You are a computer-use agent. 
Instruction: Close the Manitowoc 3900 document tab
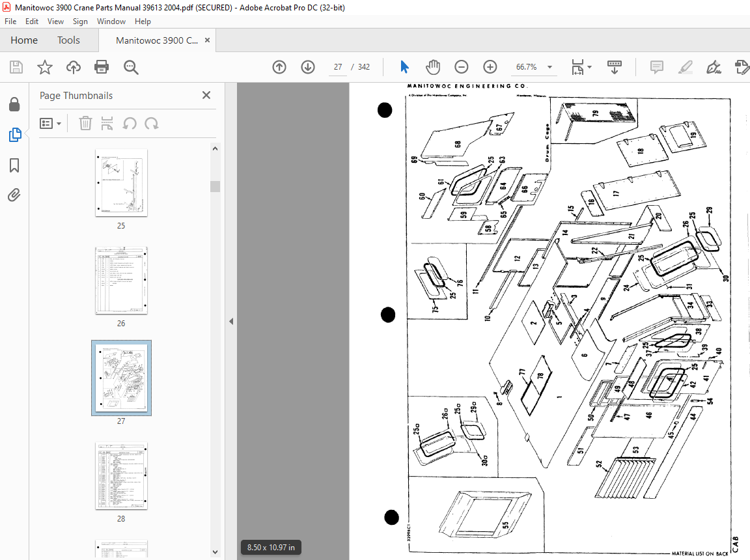pos(207,40)
